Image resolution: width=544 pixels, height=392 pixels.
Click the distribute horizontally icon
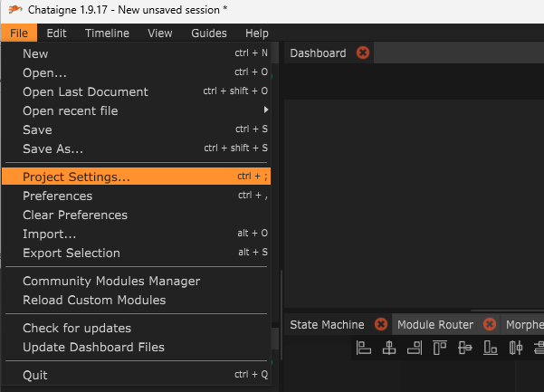516,348
